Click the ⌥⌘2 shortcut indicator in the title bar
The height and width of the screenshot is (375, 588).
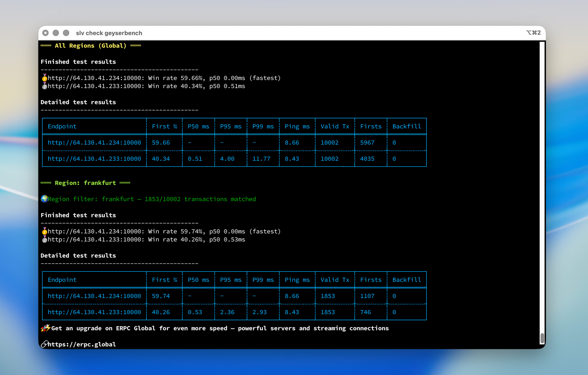pyautogui.click(x=533, y=32)
